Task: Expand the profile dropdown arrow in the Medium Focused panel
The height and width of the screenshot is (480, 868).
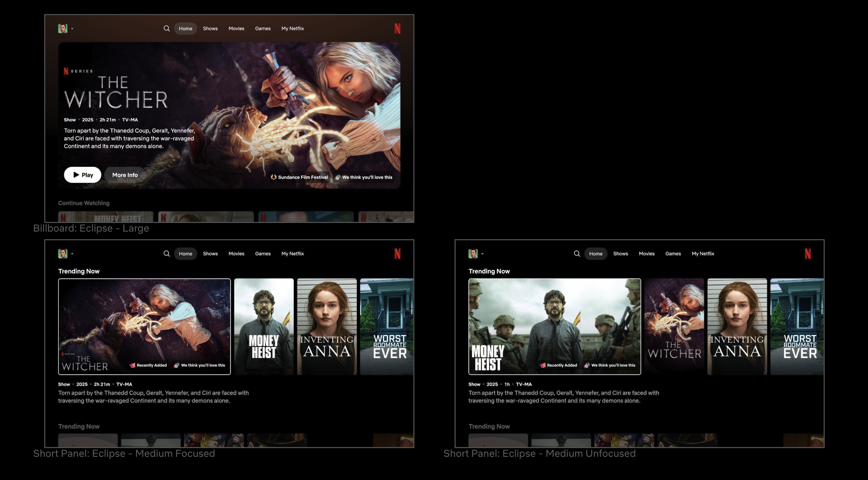Action: click(72, 254)
